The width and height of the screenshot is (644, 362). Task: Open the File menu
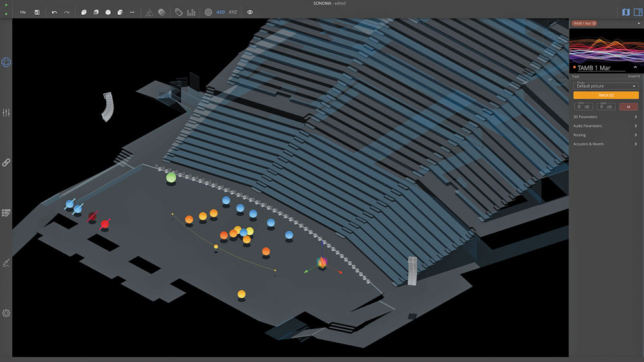[x=23, y=12]
